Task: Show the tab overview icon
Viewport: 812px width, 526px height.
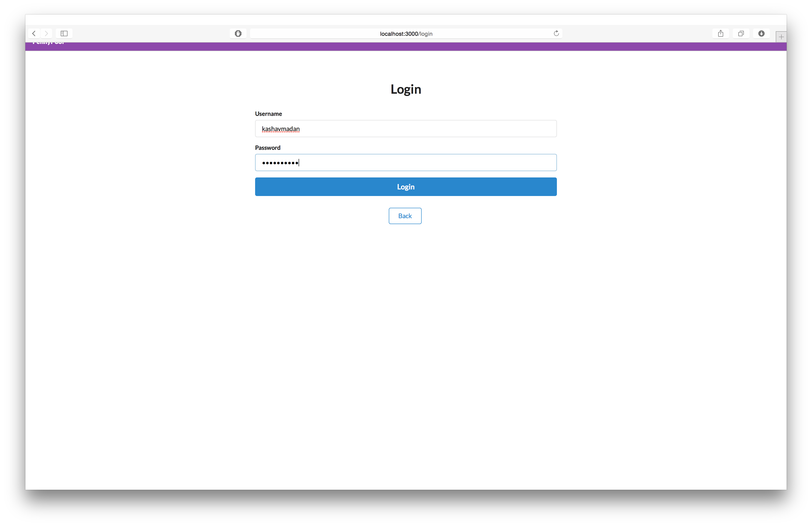Action: [741, 33]
